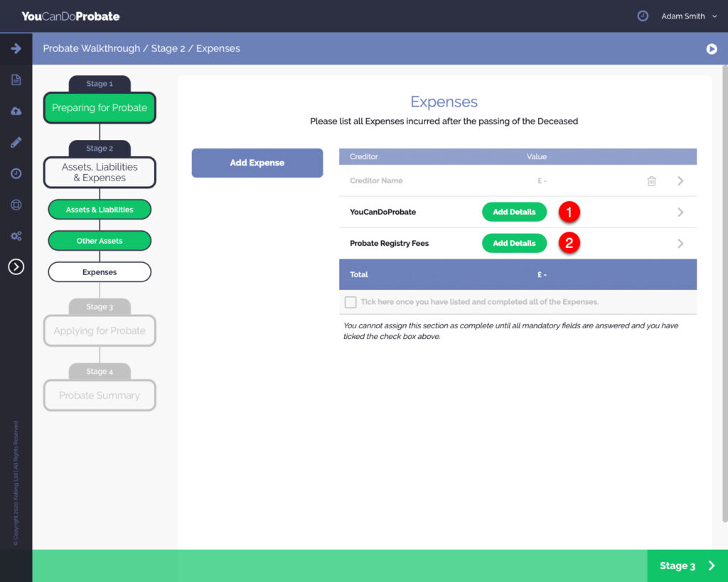Delete the Creditor Name row using trash icon
Viewport: 728px width, 582px height.
click(x=651, y=181)
